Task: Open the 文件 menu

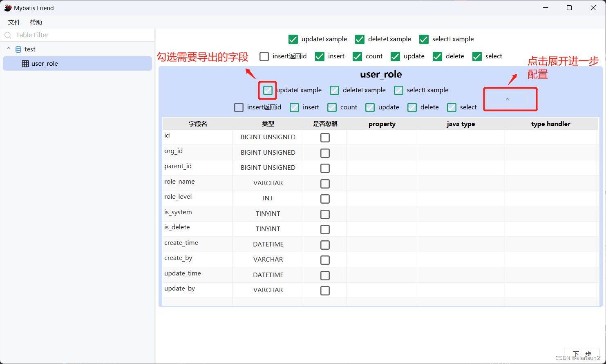Action: [x=14, y=22]
